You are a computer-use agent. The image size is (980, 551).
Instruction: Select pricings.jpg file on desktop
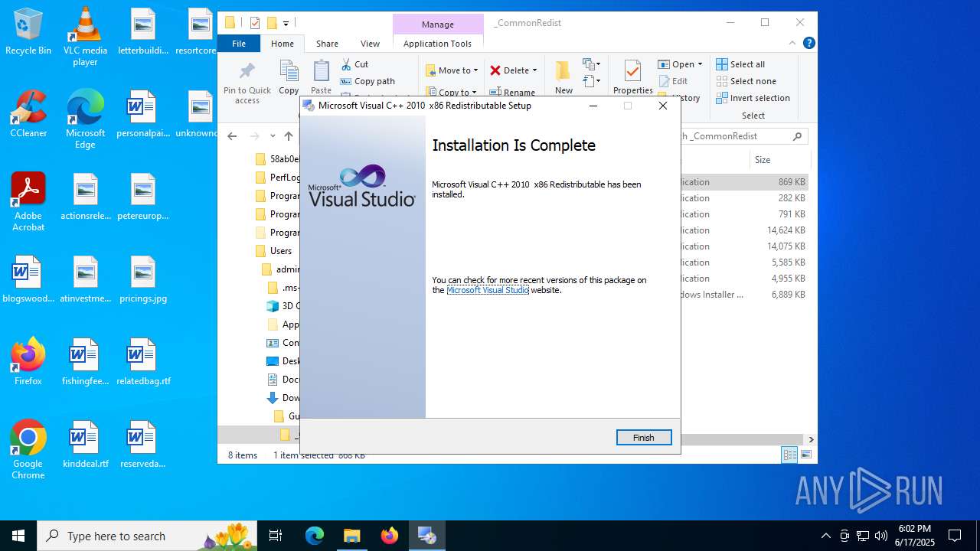click(x=143, y=279)
